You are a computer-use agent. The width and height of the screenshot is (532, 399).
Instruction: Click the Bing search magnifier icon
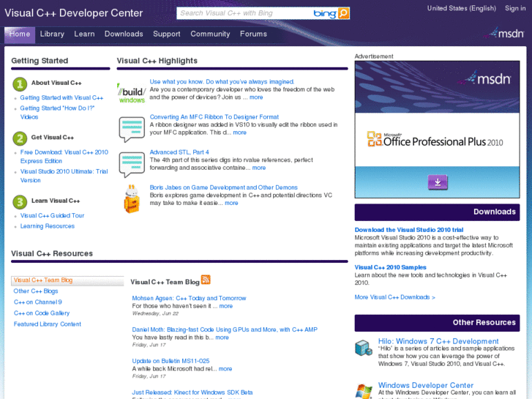click(x=343, y=13)
